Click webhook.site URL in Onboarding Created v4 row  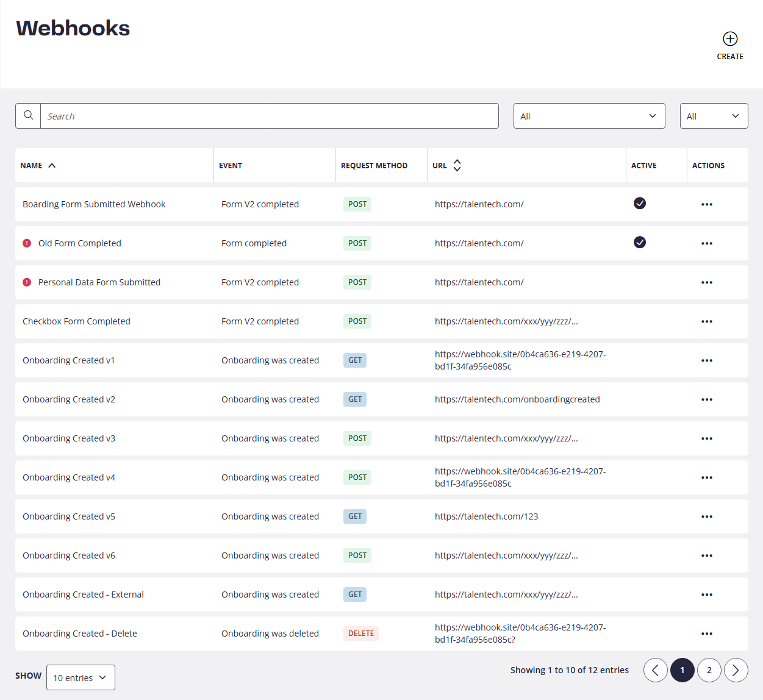[520, 477]
